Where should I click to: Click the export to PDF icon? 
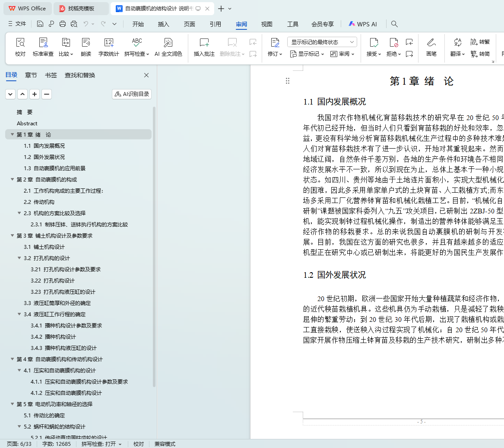pyautogui.click(x=51, y=24)
